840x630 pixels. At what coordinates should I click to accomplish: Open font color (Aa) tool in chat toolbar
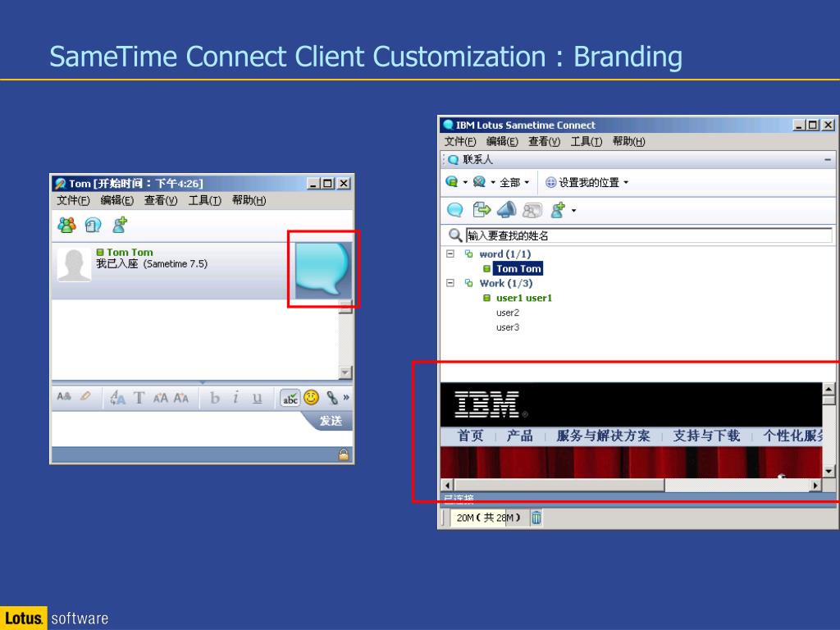[x=64, y=396]
